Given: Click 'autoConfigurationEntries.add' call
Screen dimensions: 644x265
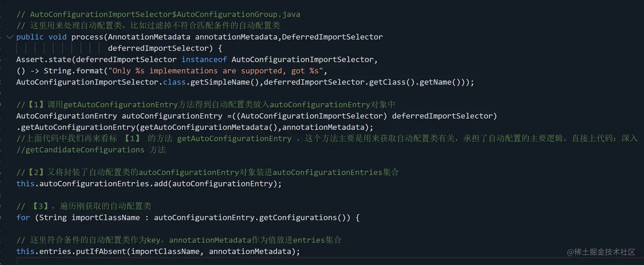Looking at the screenshot, I should (x=103, y=184).
